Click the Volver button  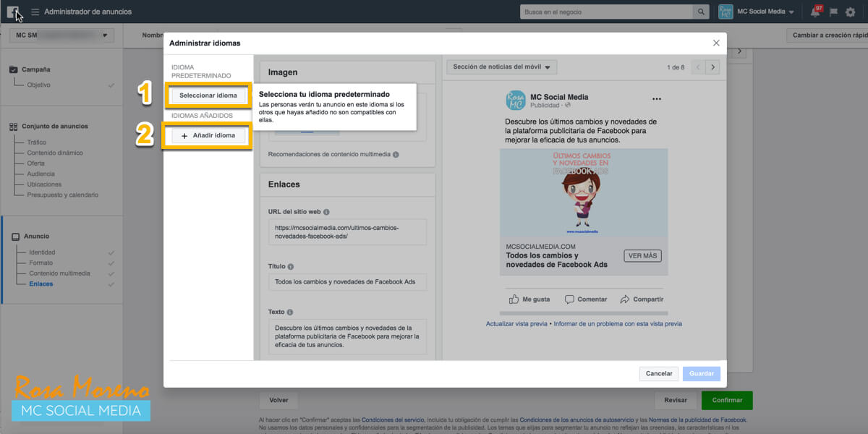pyautogui.click(x=278, y=400)
